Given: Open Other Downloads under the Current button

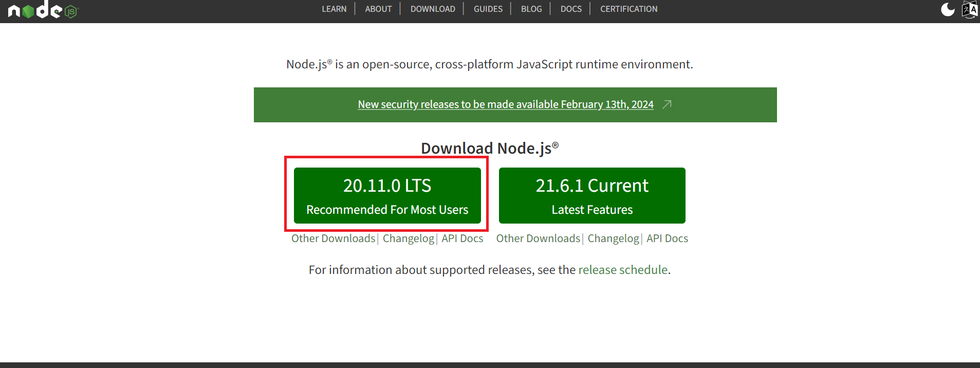Looking at the screenshot, I should (538, 238).
